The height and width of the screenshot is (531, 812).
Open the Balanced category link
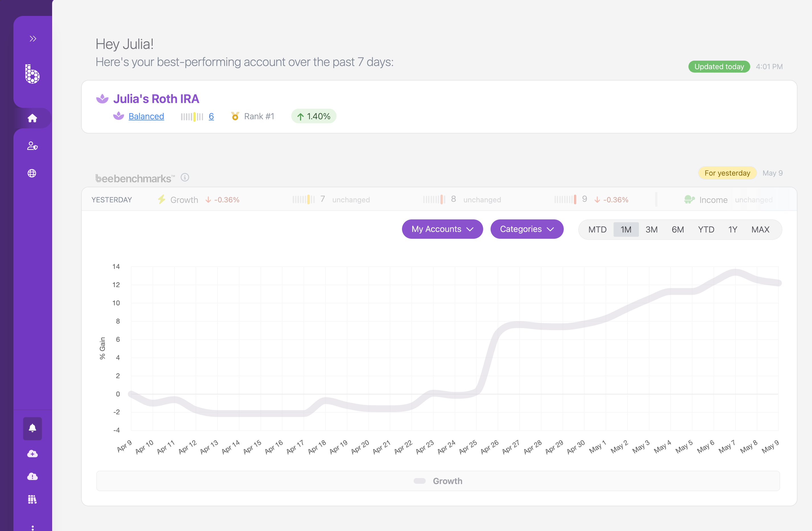(x=146, y=116)
